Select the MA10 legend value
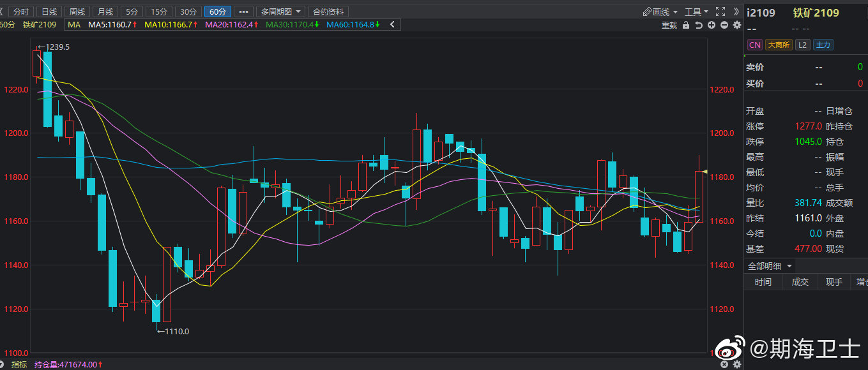868x370 pixels. click(x=171, y=25)
